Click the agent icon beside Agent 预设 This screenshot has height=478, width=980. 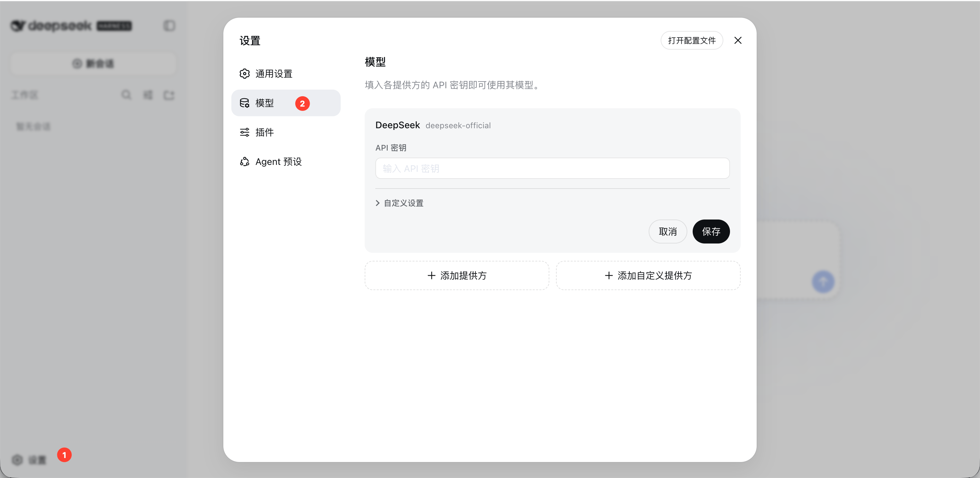point(245,162)
